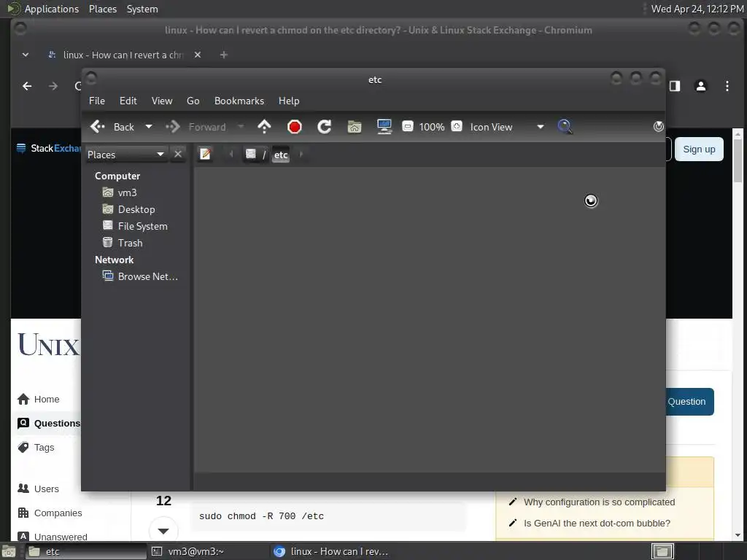
Task: Open Companies link in site nav
Action: click(x=50, y=513)
